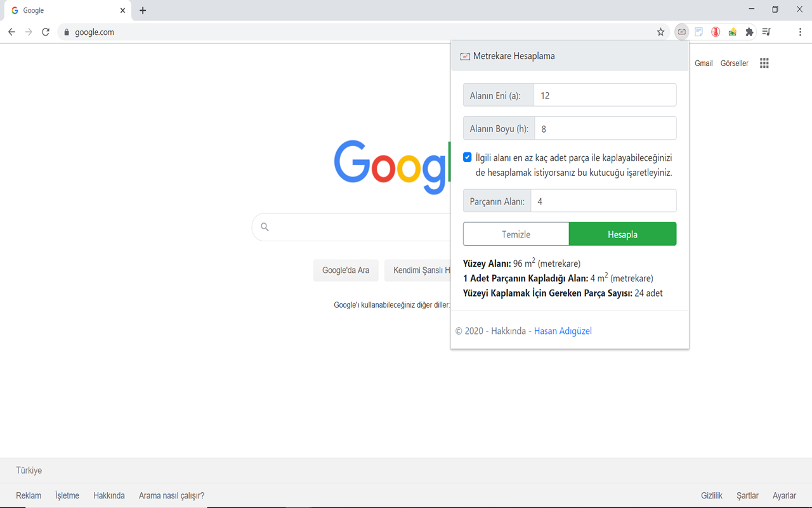The height and width of the screenshot is (508, 812).
Task: Open the Extensions puzzle piece menu
Action: coord(749,32)
